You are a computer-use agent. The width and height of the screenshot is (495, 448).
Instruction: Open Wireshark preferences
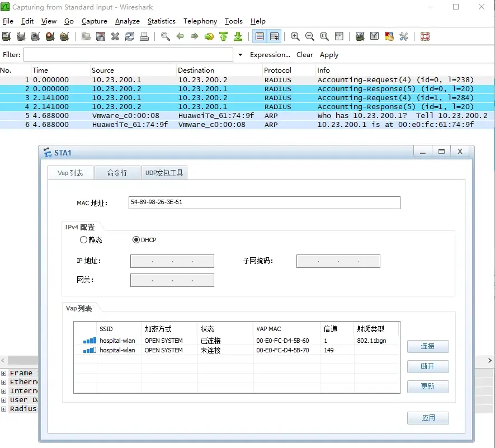[x=404, y=36]
